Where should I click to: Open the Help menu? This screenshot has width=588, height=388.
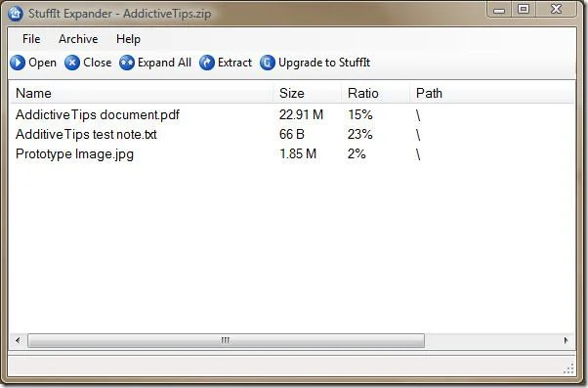coord(128,39)
